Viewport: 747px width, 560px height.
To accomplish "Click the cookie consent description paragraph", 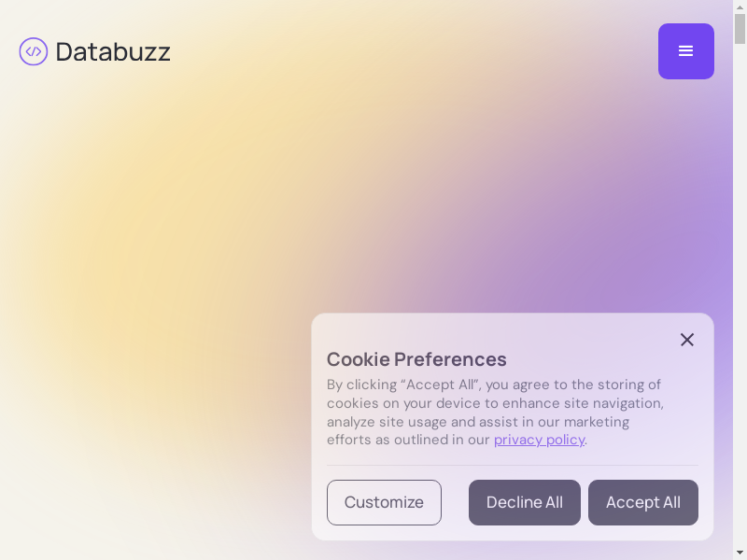I will (495, 413).
